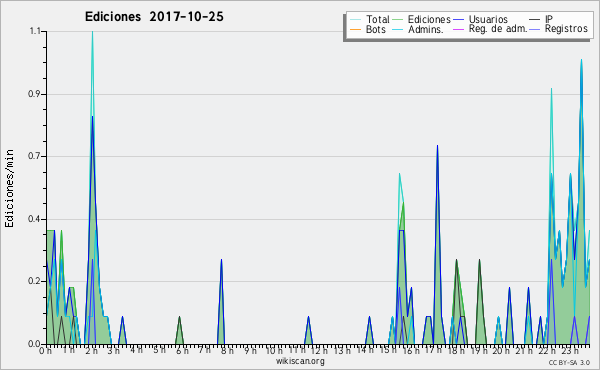Select the Usuarios legend label
Screen dimensions: 600x370
[x=488, y=19]
